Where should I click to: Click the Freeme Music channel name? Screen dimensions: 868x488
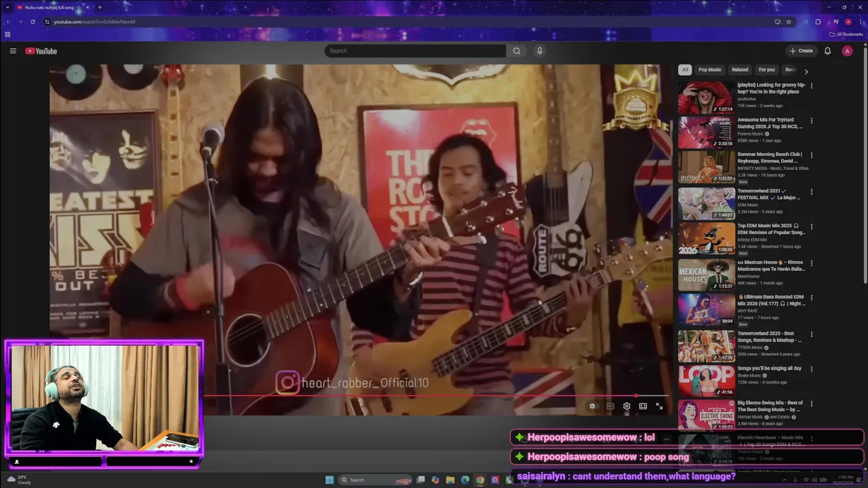coord(751,134)
